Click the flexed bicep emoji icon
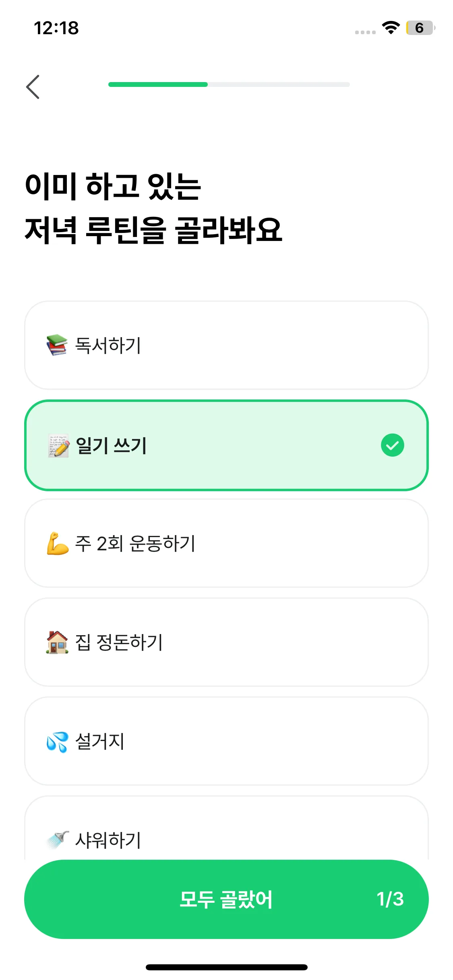 pyautogui.click(x=58, y=544)
